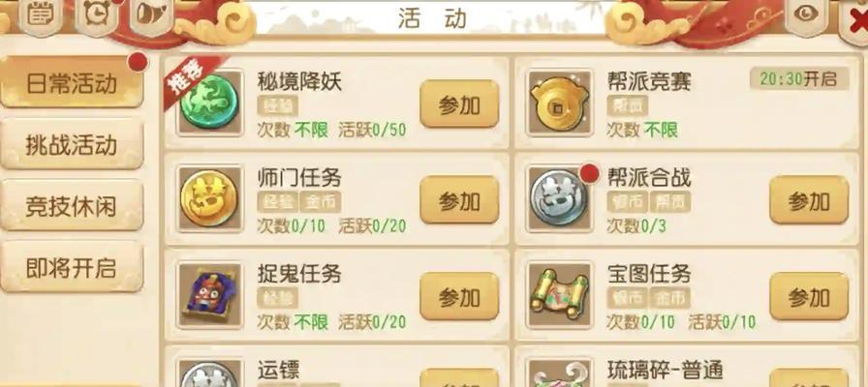The height and width of the screenshot is (387, 868).
Task: Toggle the eye visibility icon
Action: 806,15
